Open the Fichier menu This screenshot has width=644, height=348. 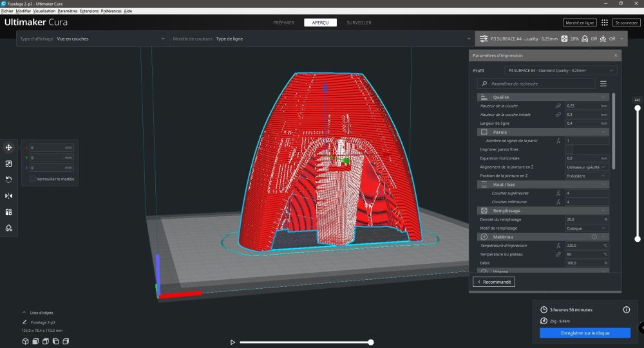click(x=7, y=11)
